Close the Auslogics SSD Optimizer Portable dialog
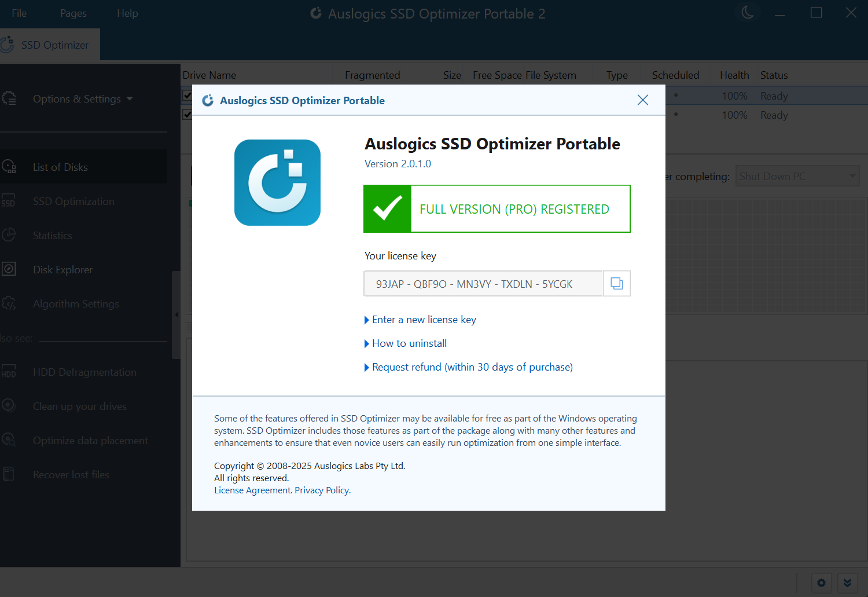Screen dimensions: 868x597 click(642, 100)
